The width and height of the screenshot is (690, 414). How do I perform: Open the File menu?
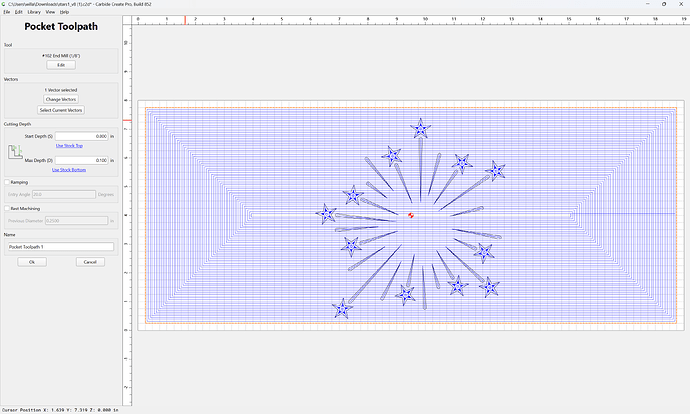pos(7,12)
